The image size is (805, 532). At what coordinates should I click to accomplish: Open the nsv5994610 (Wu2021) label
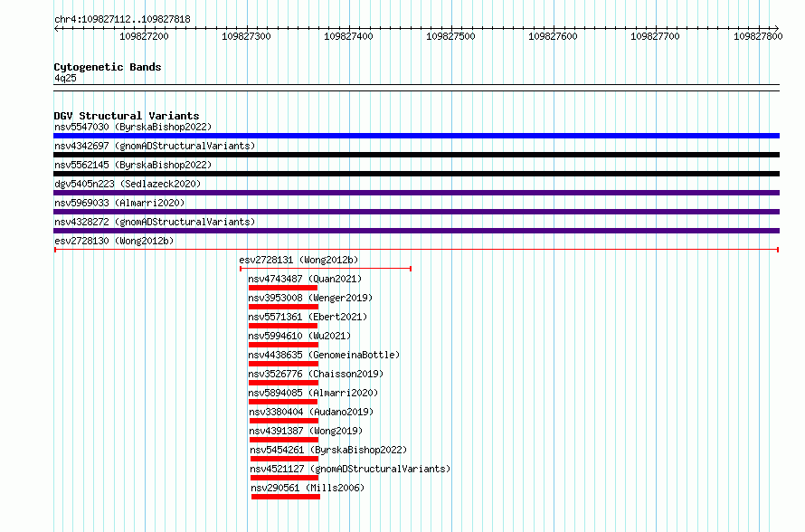299,336
